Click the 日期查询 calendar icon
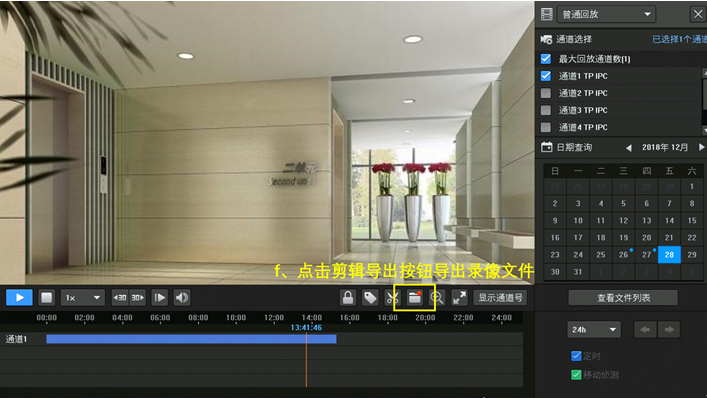Screen dimensions: 707x399 546,147
